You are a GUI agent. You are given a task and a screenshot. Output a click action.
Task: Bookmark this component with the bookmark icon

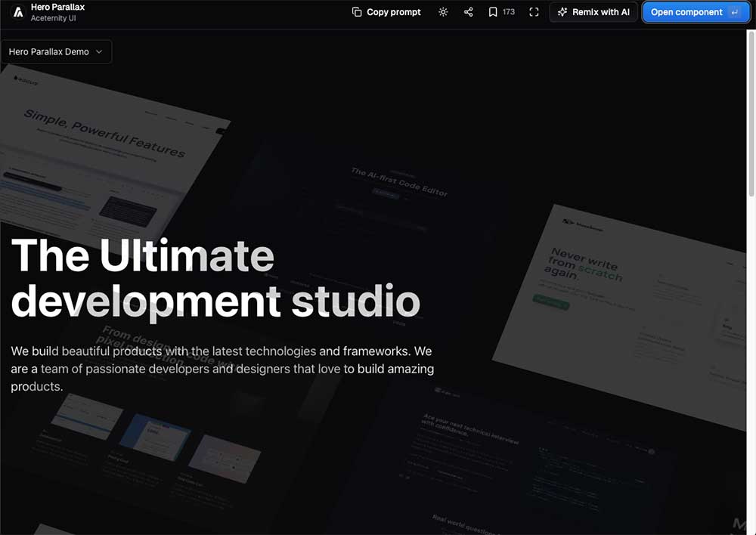coord(493,12)
